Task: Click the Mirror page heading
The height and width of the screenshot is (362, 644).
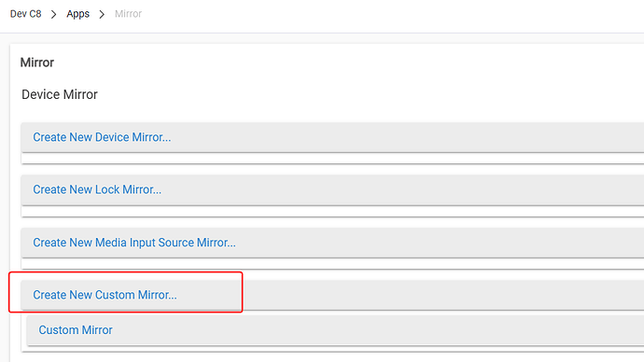Action: click(37, 63)
